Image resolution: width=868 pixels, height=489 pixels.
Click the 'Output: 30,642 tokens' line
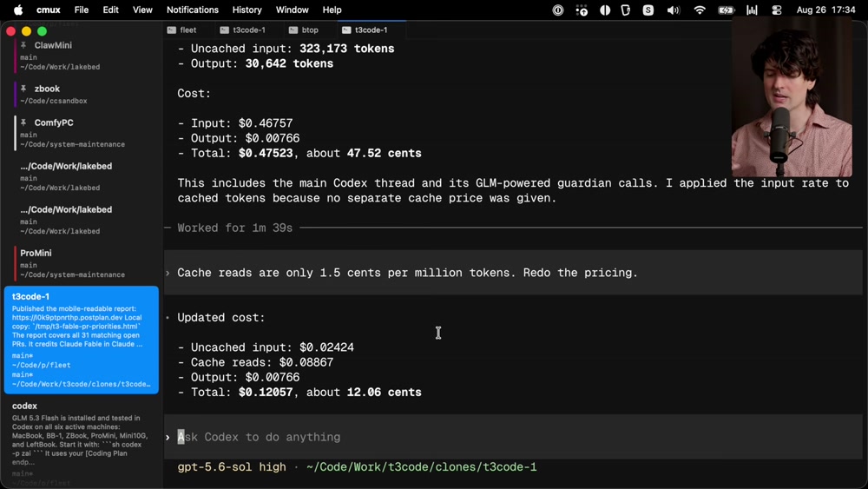coord(255,63)
